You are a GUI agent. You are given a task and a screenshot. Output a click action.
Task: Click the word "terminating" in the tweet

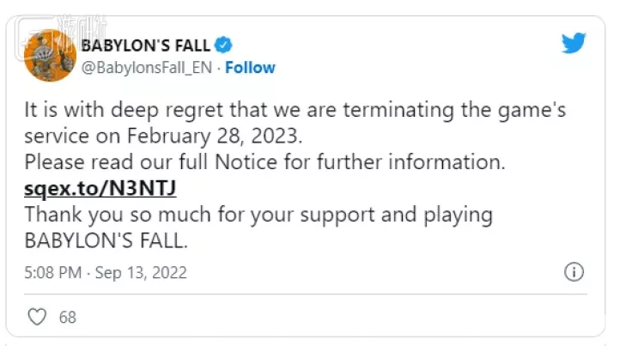[398, 110]
